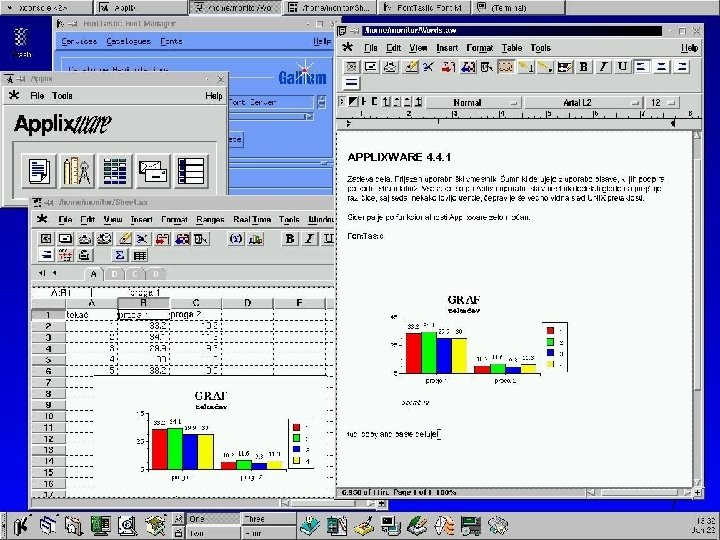Click the Terminal taskbar button
720x540 pixels.
519,7
